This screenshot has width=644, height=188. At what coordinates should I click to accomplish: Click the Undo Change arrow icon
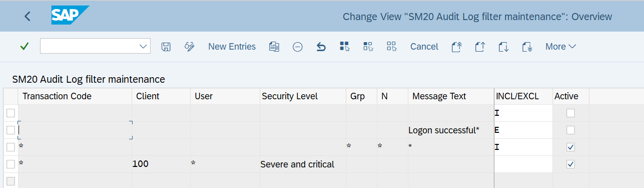click(321, 47)
